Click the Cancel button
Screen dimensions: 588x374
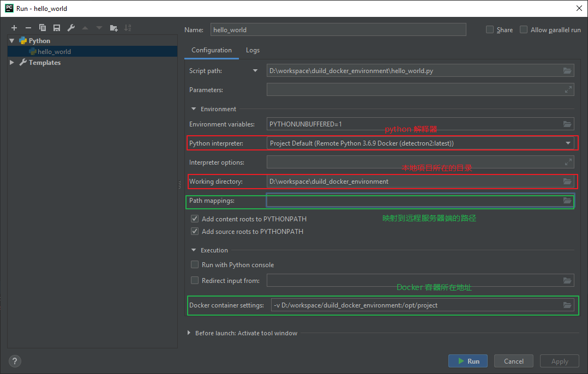point(514,361)
